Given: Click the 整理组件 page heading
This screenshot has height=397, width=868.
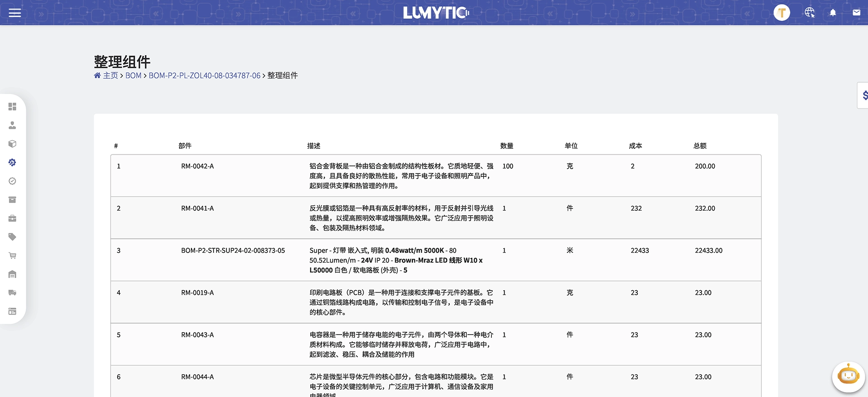Looking at the screenshot, I should click(x=122, y=61).
